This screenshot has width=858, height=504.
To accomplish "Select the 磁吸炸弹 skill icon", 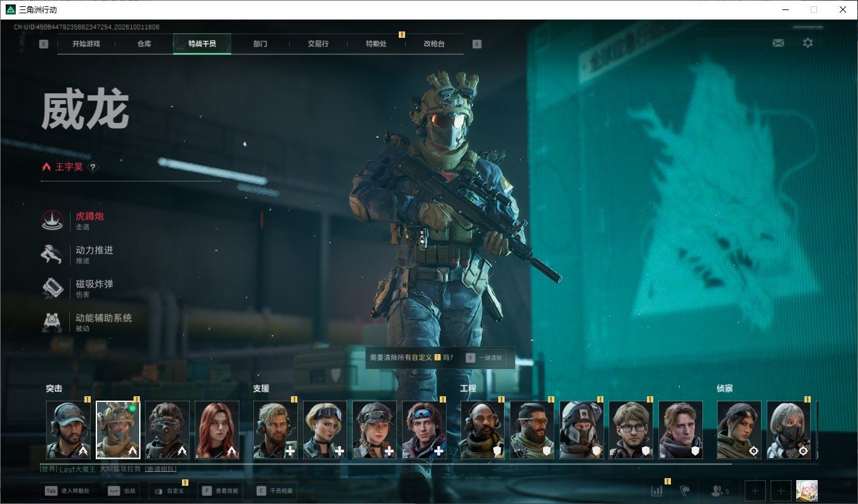I will pos(52,289).
